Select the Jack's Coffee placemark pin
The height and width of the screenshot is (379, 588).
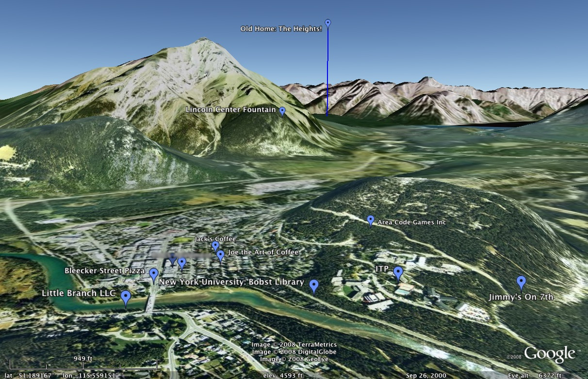(215, 246)
